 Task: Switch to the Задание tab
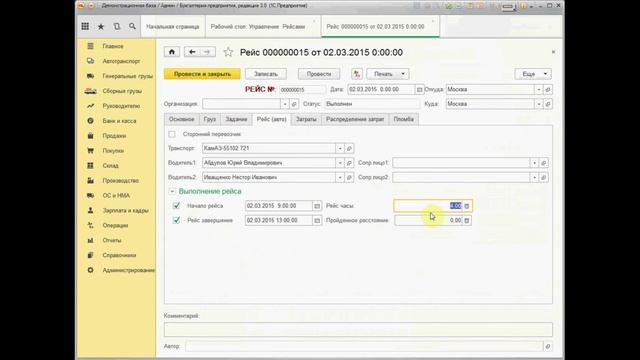pyautogui.click(x=236, y=119)
